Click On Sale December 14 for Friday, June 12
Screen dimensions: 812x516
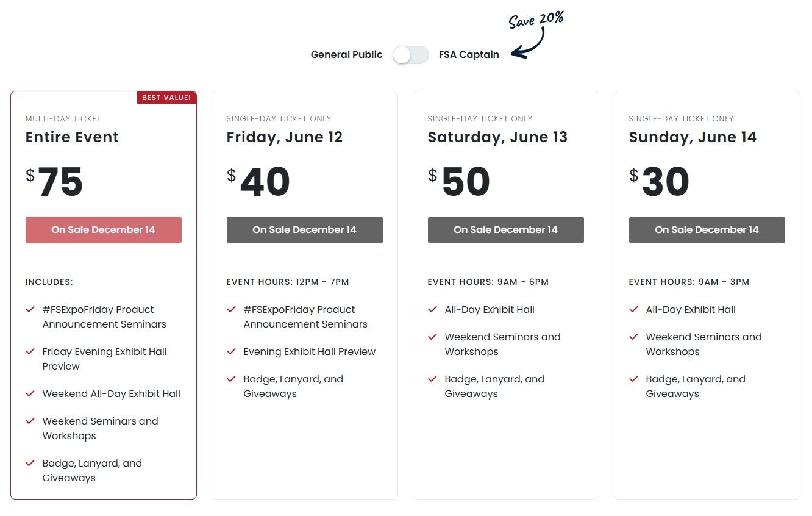[x=304, y=230]
